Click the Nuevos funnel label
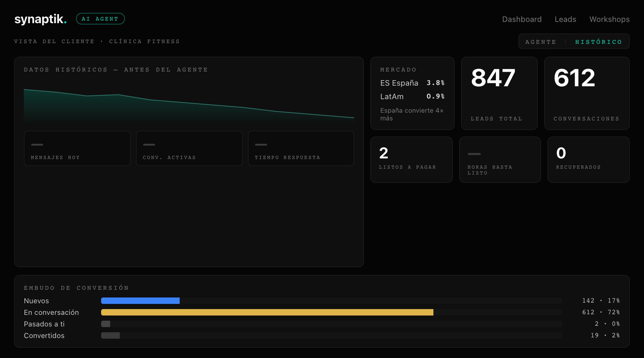The height and width of the screenshot is (358, 644). click(36, 301)
